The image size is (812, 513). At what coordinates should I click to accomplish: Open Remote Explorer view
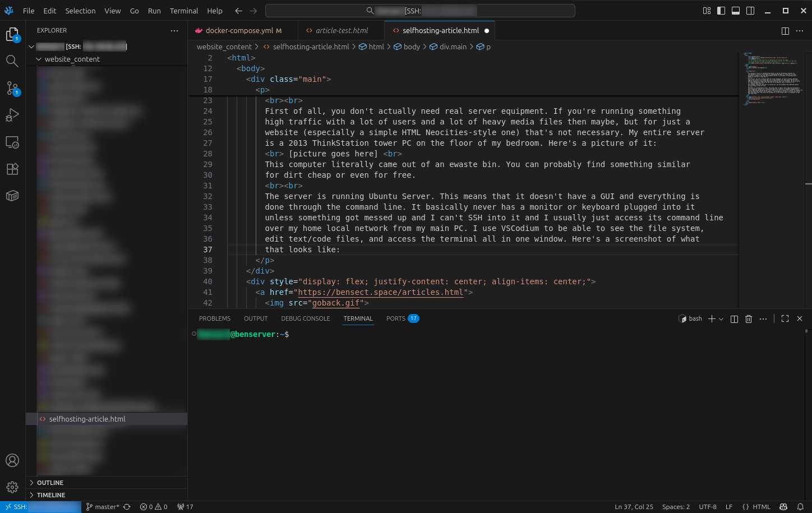(x=12, y=142)
